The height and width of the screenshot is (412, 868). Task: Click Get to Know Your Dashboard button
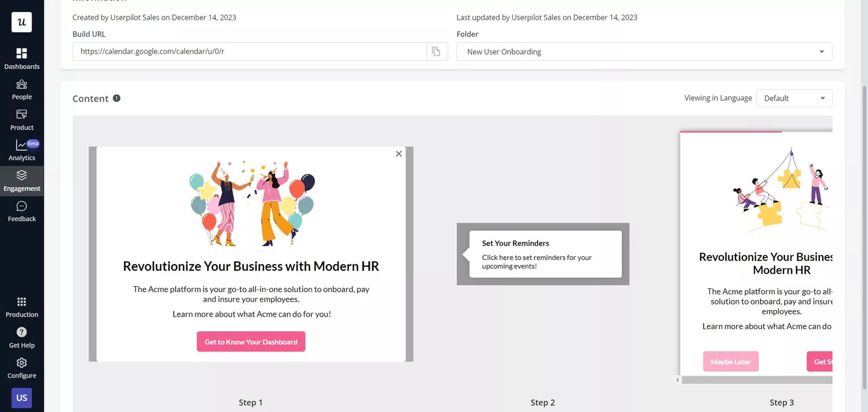251,342
